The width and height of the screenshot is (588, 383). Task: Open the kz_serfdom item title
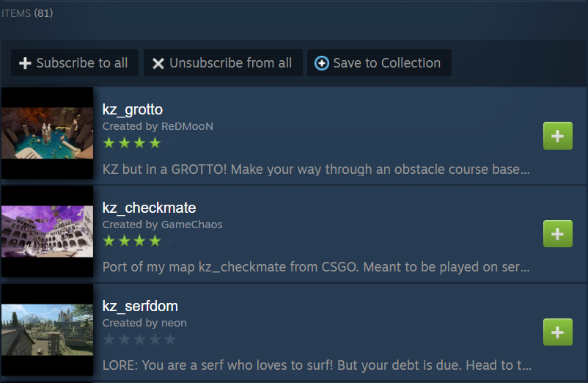140,306
